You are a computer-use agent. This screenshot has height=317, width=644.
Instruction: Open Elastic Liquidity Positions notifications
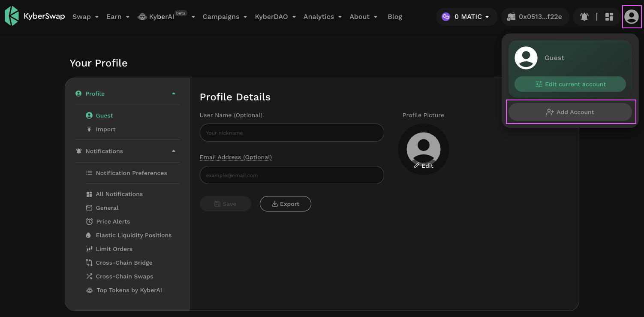click(x=133, y=235)
